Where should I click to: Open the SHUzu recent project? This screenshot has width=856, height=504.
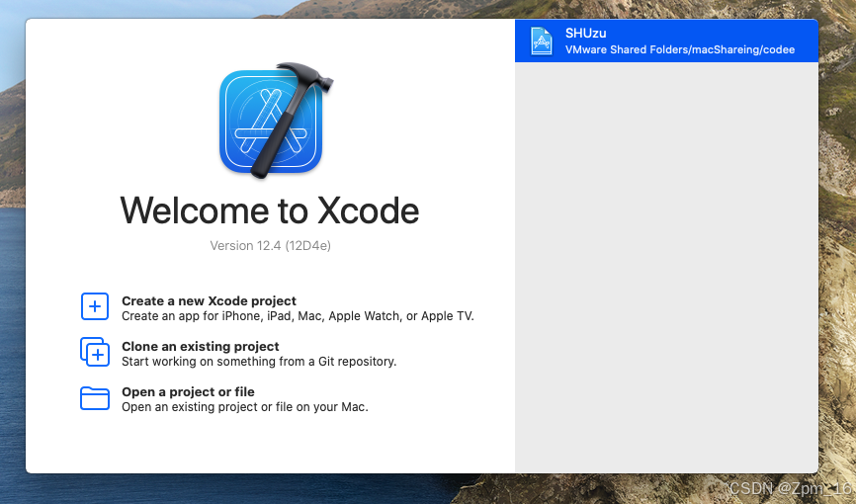[666, 41]
